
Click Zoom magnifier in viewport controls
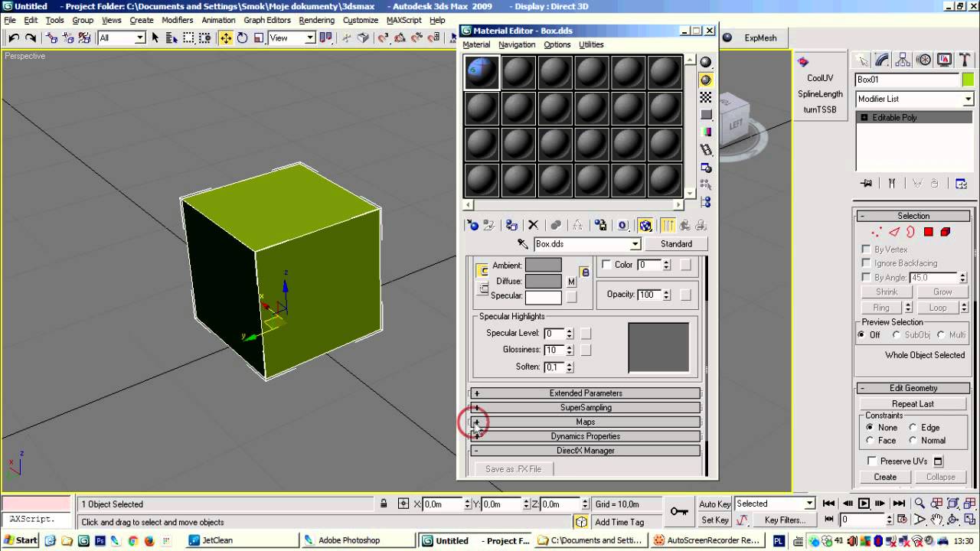(920, 504)
